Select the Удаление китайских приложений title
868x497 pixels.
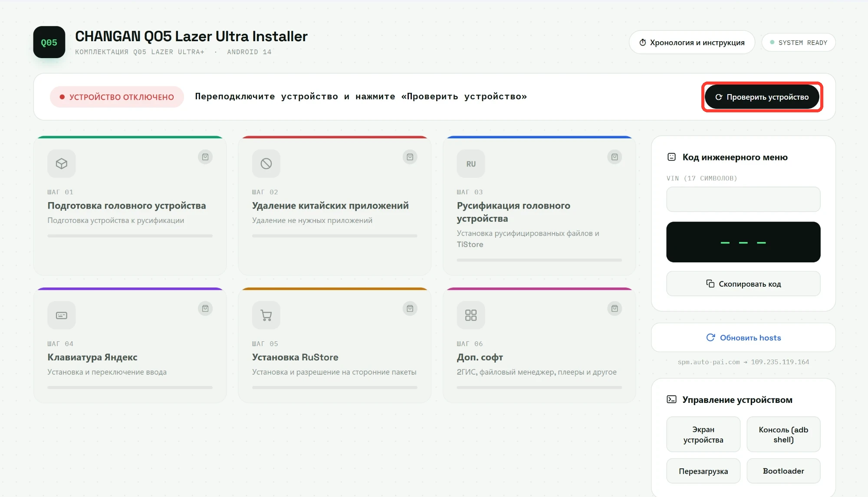[x=330, y=206]
